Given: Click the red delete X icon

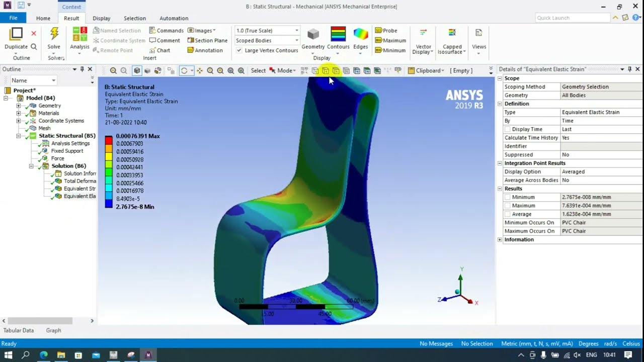Looking at the screenshot, I should tap(34, 34).
